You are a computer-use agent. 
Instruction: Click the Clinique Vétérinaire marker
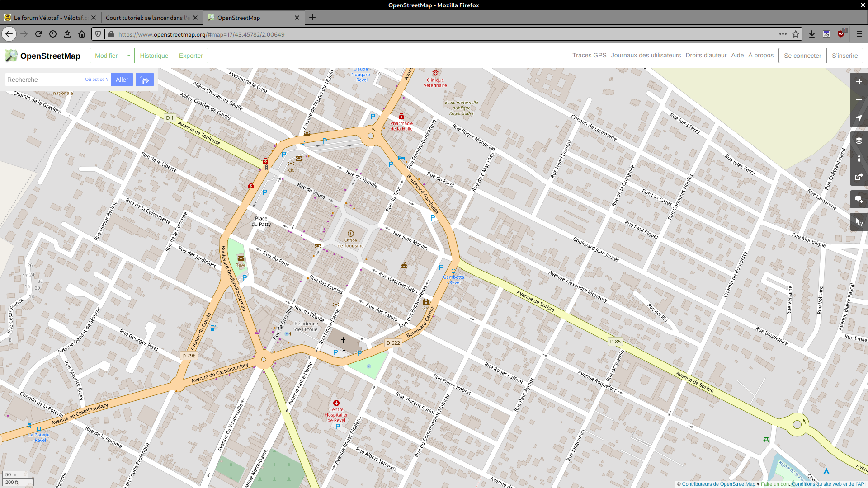click(x=435, y=73)
